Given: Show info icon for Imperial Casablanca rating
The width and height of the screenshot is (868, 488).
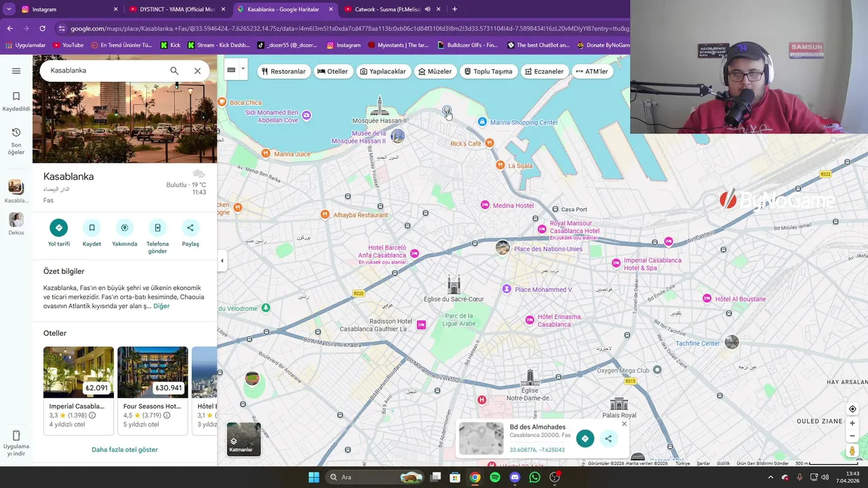Looking at the screenshot, I should 92,415.
